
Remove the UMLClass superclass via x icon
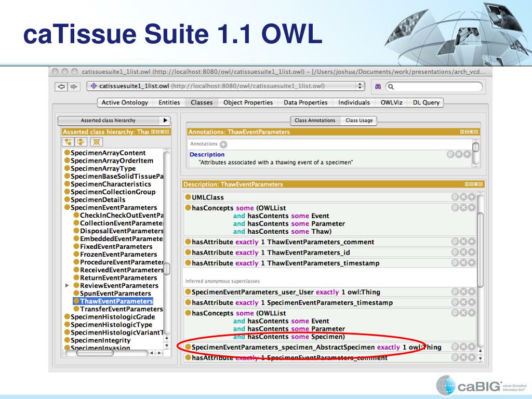463,197
